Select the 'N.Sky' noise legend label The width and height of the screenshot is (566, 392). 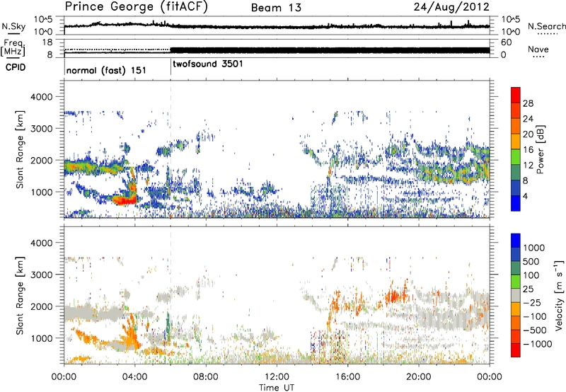[x=13, y=26]
